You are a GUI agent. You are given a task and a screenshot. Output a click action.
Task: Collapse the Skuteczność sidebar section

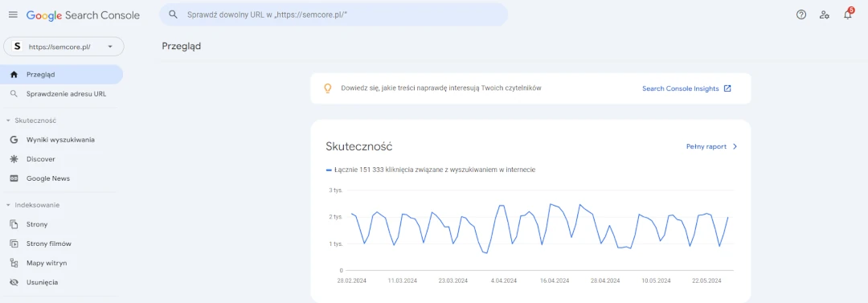(x=8, y=121)
